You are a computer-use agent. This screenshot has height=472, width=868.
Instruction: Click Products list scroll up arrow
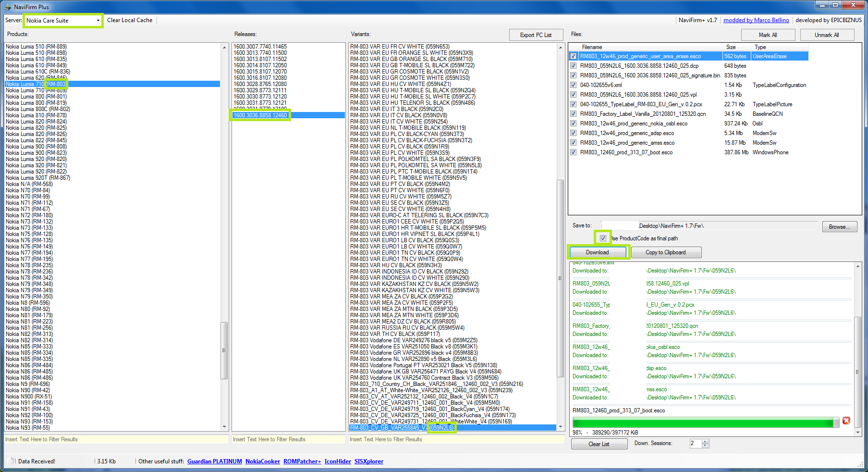[x=224, y=47]
